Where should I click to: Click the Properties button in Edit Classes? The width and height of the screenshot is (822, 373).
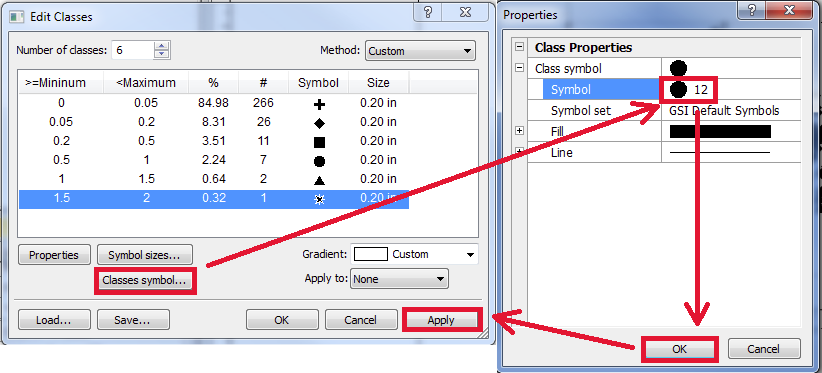click(54, 255)
